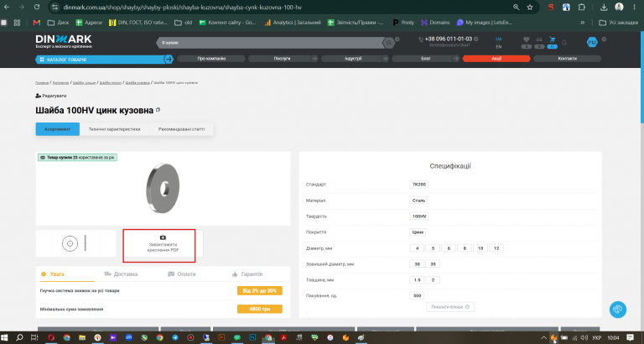Open the Усі закладки bookmarks folder
The height and width of the screenshot is (344, 644).
pos(618,23)
